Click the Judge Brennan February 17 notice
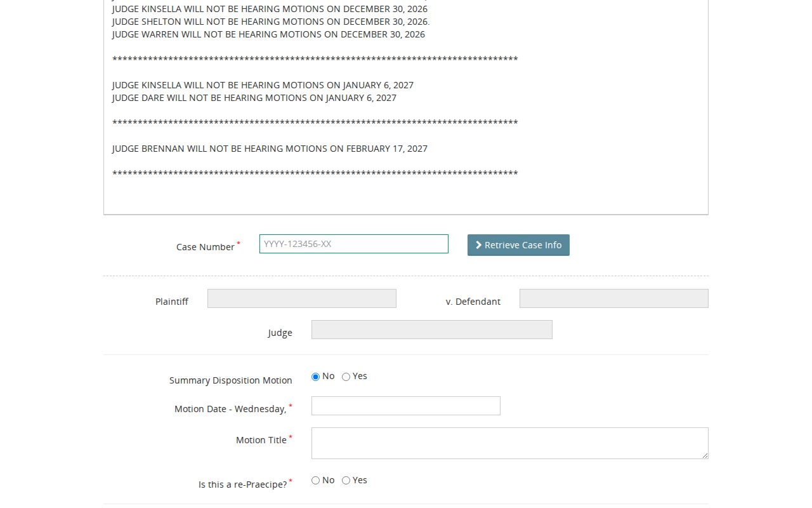Viewport: 812px width, 508px height. 270,149
